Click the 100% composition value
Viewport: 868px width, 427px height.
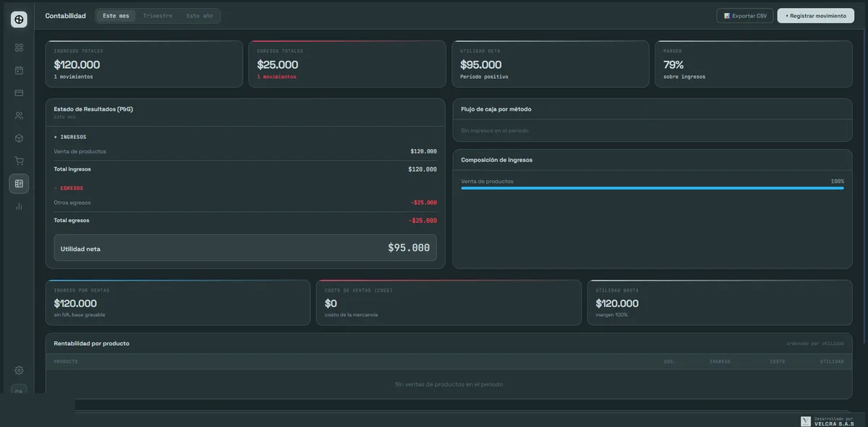(x=837, y=181)
